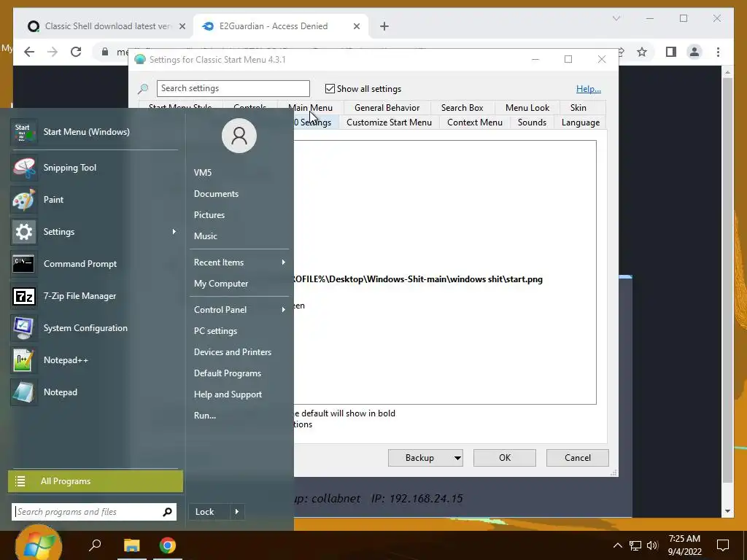Reload the page in Chrome
The width and height of the screenshot is (747, 560).
click(x=76, y=52)
